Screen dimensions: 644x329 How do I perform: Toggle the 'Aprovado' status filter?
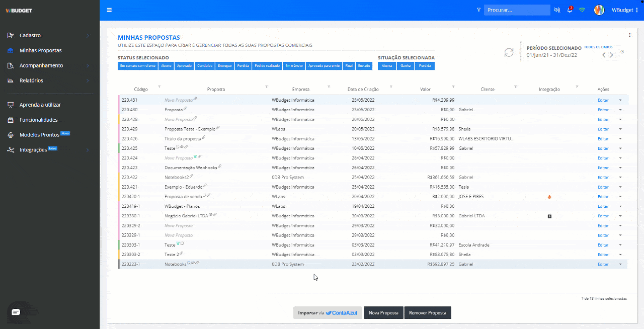pyautogui.click(x=184, y=66)
